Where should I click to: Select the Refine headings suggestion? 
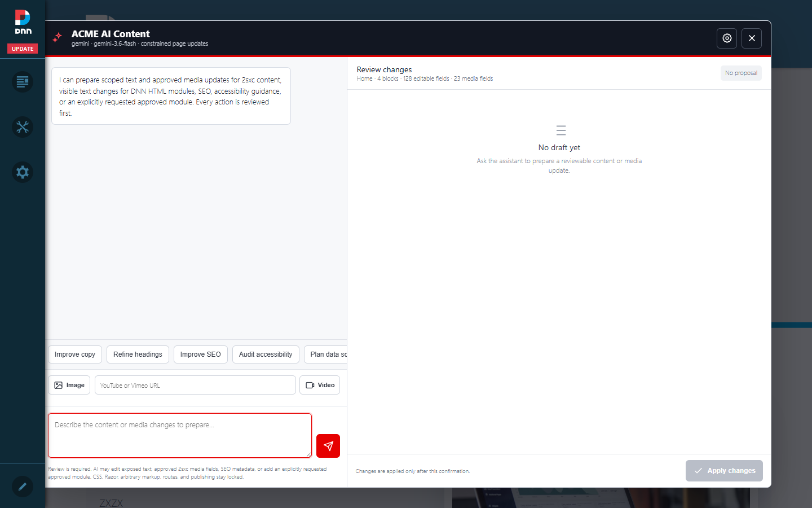coord(138,354)
